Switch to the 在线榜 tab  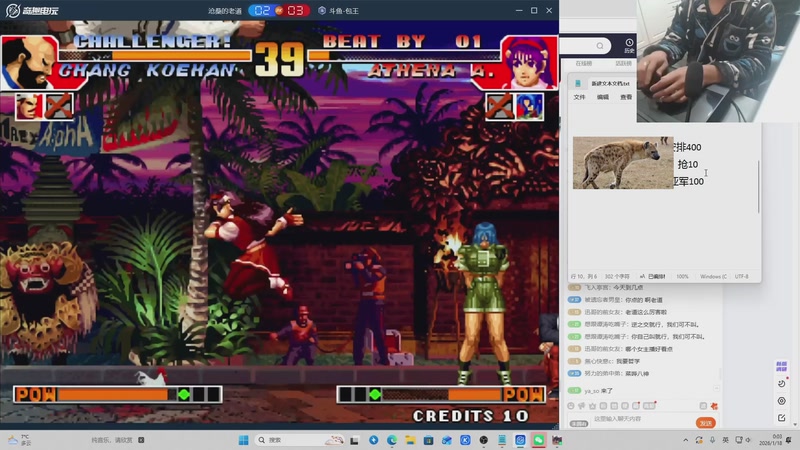(584, 63)
